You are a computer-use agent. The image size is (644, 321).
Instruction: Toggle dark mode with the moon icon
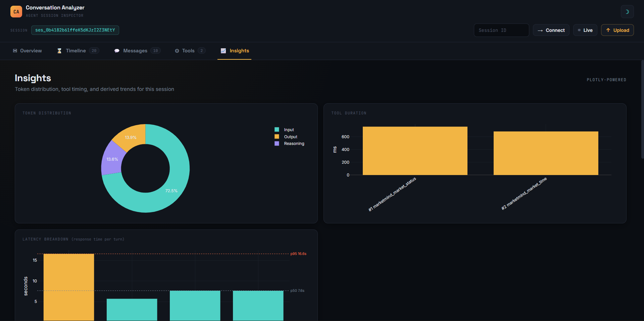click(x=627, y=12)
